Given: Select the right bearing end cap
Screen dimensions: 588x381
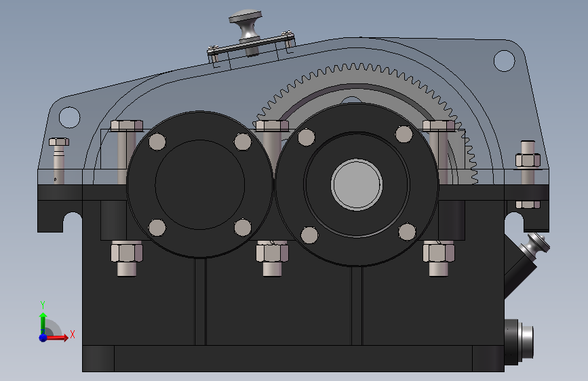Looking at the screenshot, I should 357,184.
